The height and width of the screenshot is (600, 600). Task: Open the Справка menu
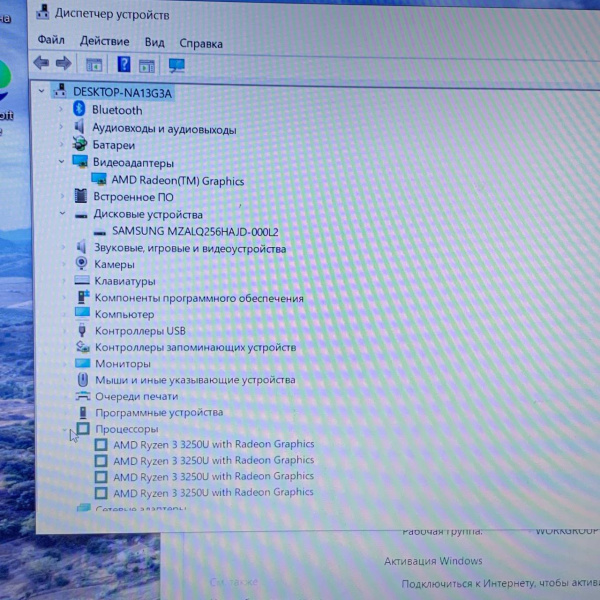pos(201,43)
